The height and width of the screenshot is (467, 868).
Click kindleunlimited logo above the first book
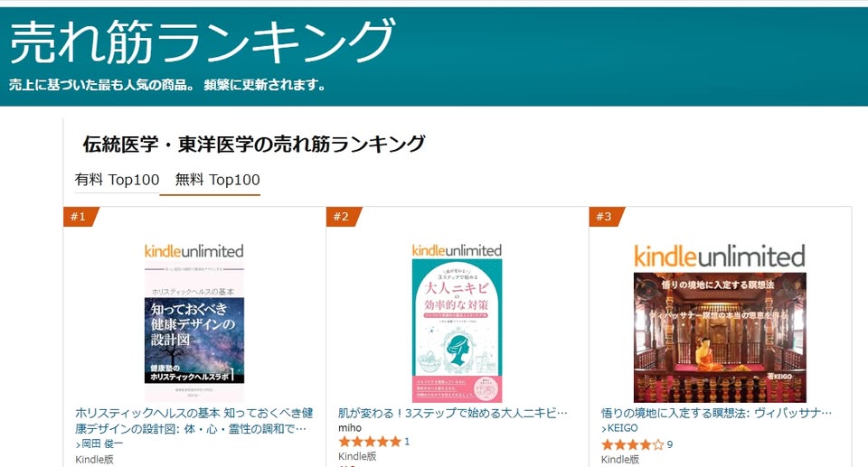pos(193,251)
